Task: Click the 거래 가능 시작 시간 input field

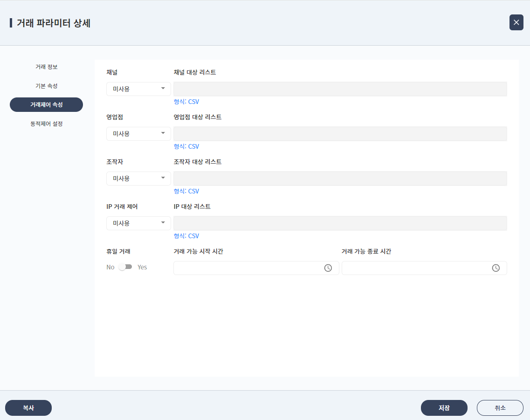Action: coord(247,268)
